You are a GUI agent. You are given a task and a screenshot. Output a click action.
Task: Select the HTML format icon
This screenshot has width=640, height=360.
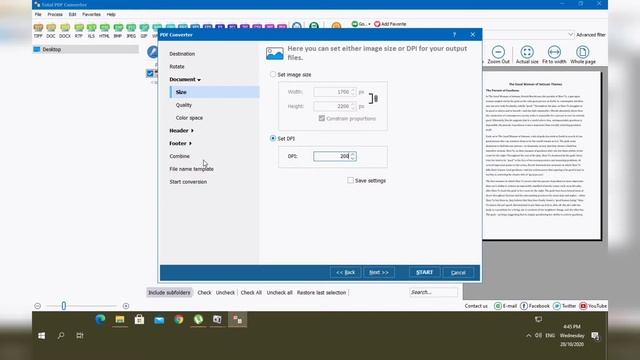point(104,31)
